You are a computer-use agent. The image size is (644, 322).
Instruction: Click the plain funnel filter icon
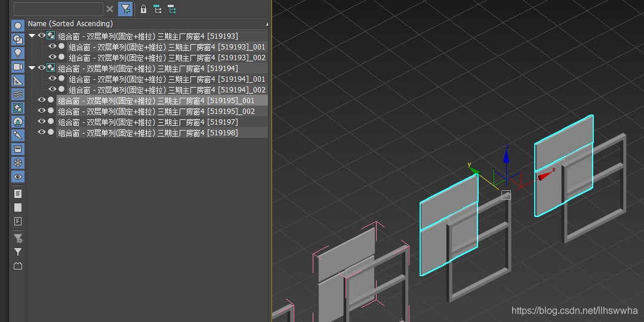18,252
